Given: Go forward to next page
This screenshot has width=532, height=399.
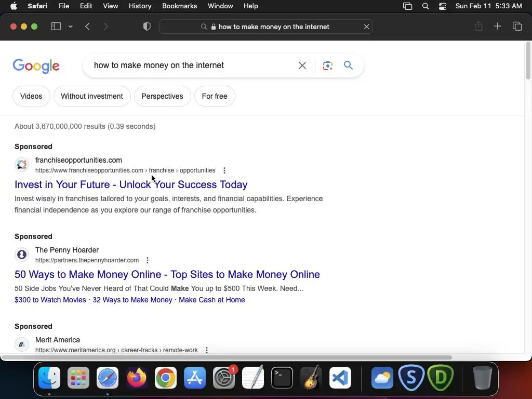Looking at the screenshot, I should coord(105,26).
